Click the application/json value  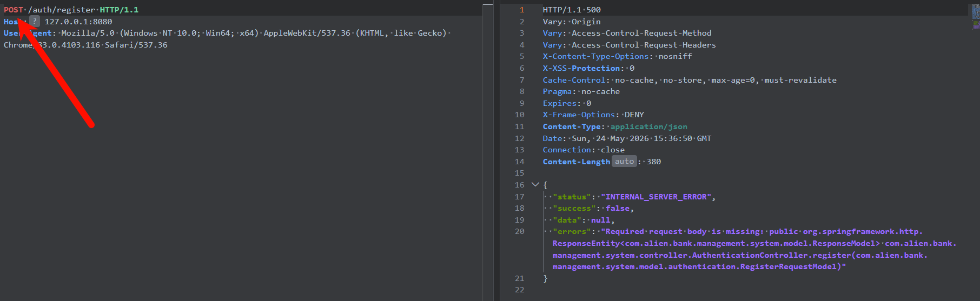[x=649, y=126]
